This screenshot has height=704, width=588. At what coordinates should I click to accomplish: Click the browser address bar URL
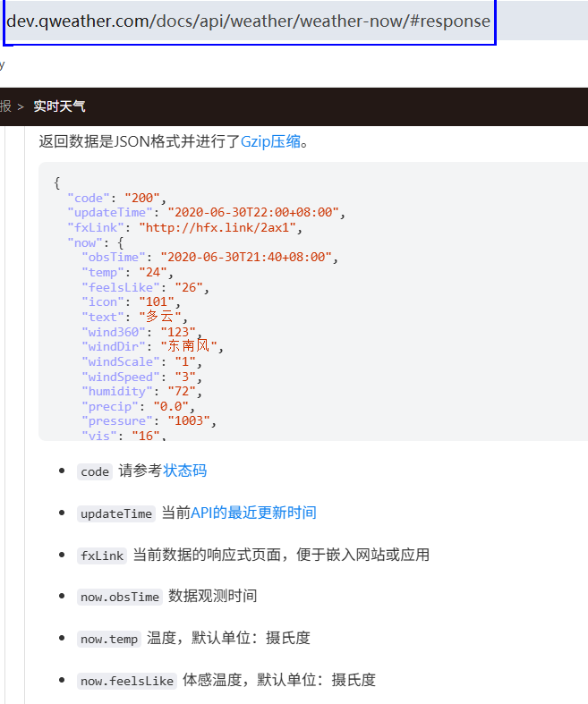(249, 21)
